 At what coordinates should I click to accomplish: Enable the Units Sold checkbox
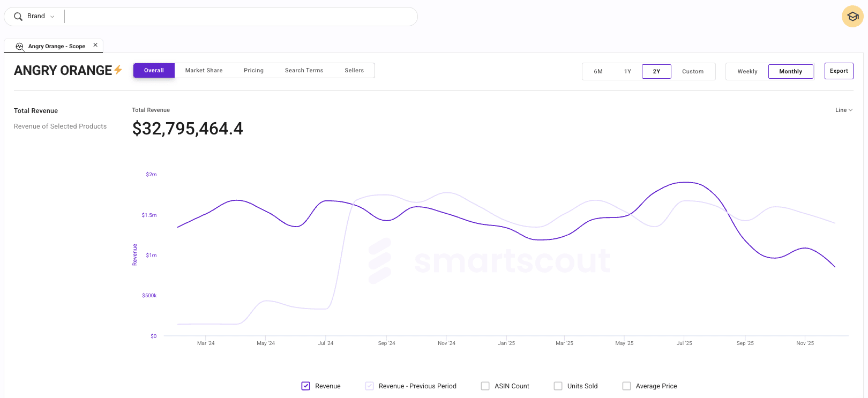(x=558, y=386)
